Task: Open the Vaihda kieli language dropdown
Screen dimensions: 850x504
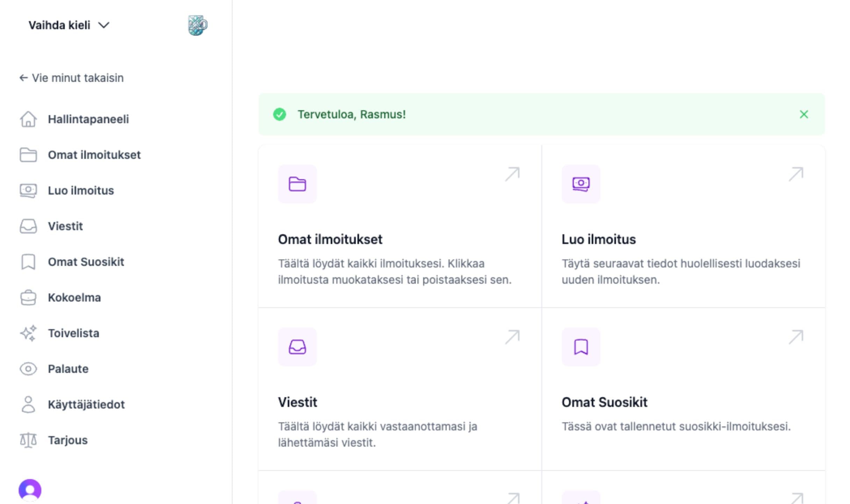Action: point(69,25)
